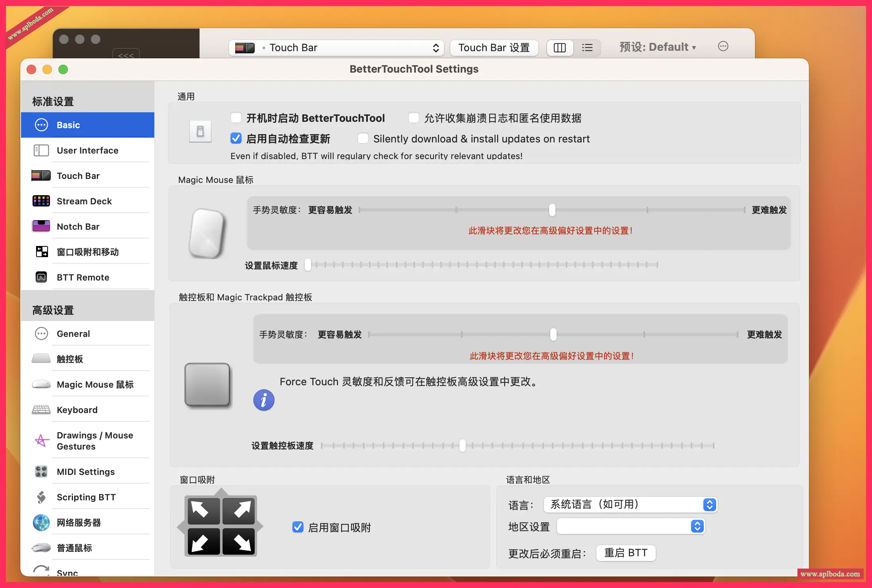Viewport: 872px width, 588px height.
Task: Click the more options ellipsis in background window
Action: tap(723, 46)
